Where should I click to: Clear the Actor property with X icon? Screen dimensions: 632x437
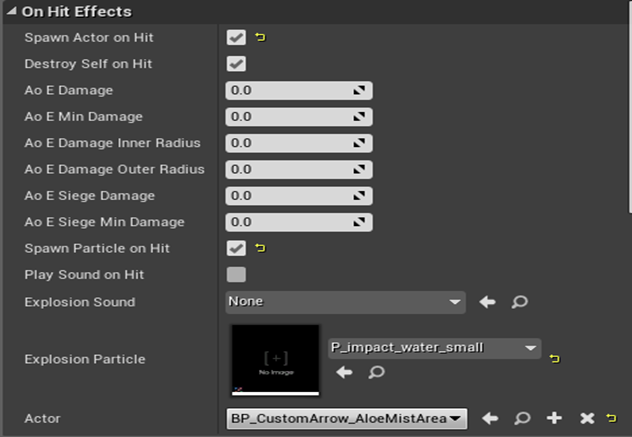tap(587, 418)
